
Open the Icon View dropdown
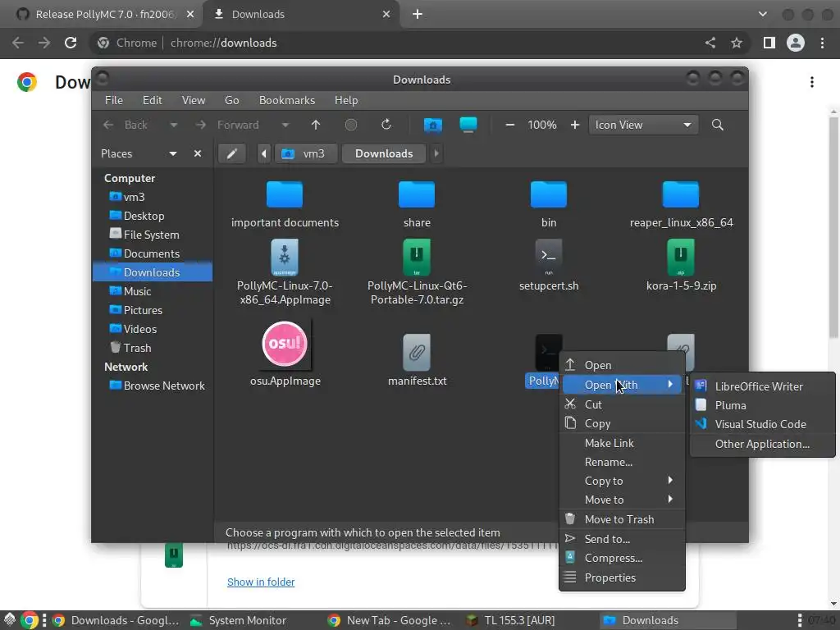tap(643, 125)
